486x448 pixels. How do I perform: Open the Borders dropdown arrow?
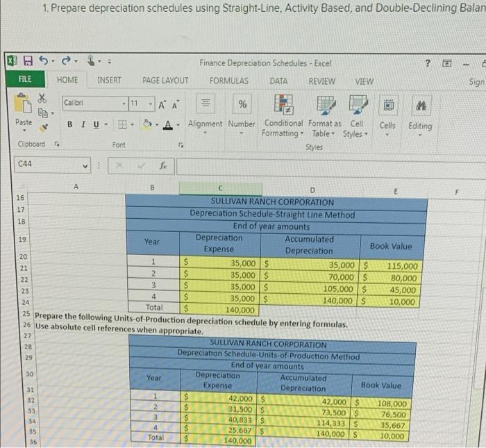point(132,125)
